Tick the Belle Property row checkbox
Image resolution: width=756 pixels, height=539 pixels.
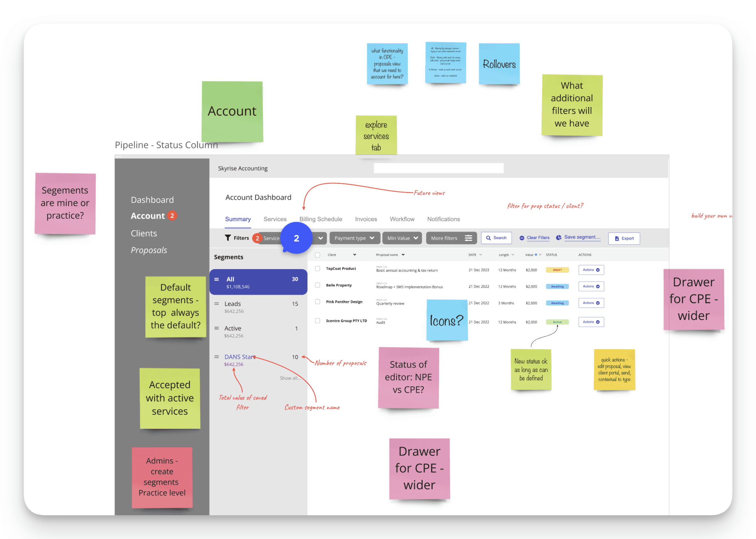click(318, 285)
